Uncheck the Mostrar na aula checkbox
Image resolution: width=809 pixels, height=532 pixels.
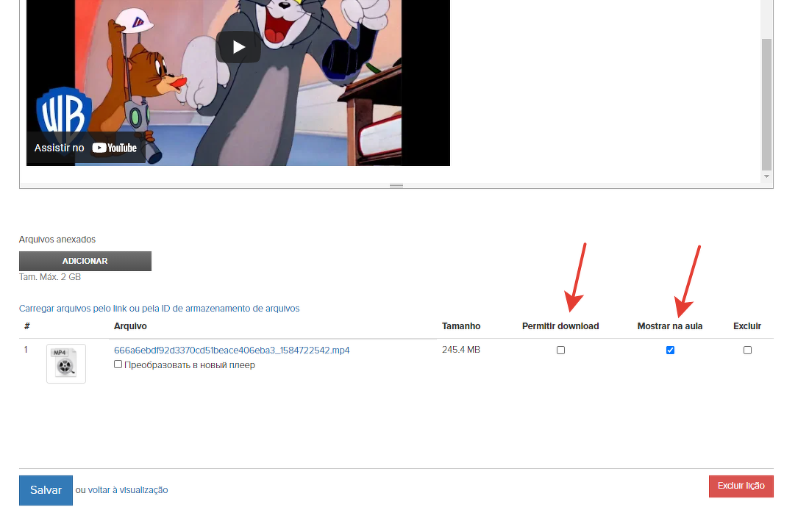tap(670, 351)
